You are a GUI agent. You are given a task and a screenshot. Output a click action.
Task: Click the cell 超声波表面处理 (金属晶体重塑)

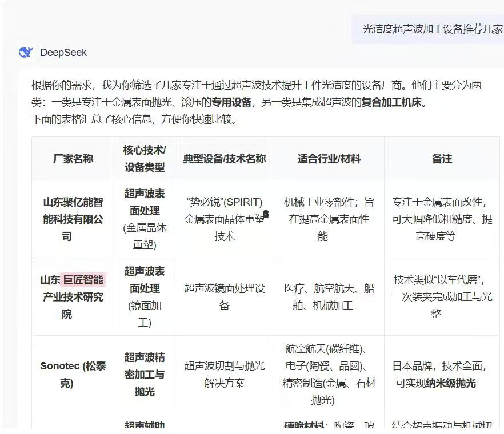[x=145, y=219]
